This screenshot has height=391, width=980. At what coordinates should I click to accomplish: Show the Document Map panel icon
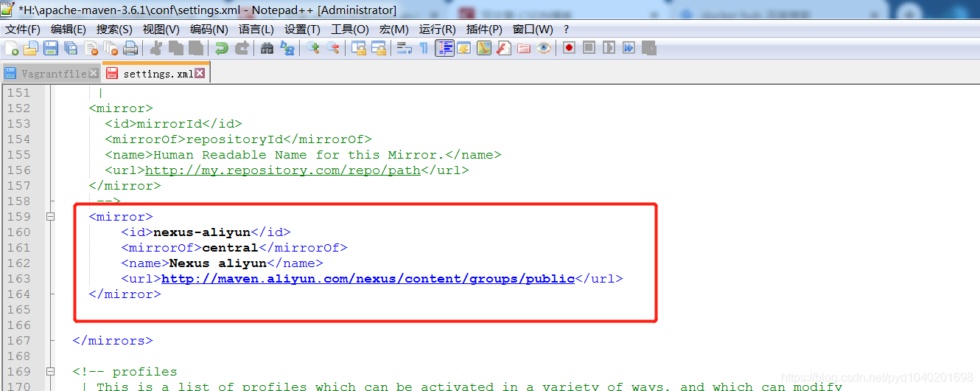click(484, 48)
